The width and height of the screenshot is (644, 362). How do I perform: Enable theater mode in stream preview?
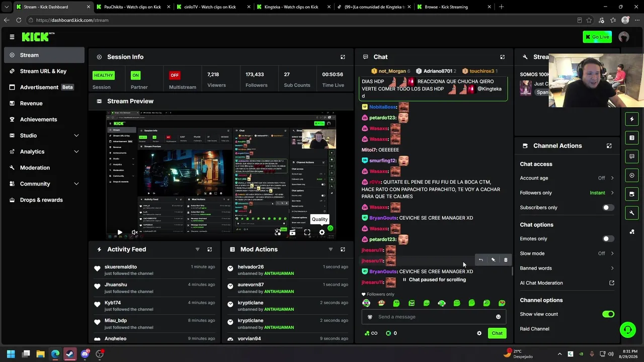[292, 232]
